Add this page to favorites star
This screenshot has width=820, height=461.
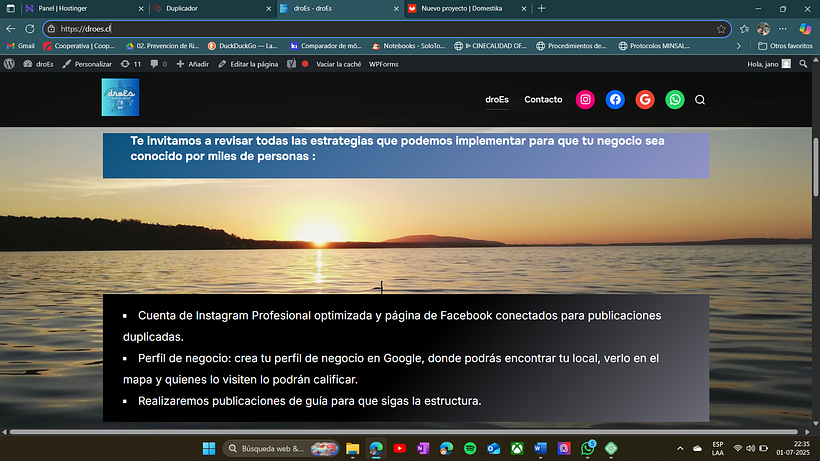(x=721, y=29)
